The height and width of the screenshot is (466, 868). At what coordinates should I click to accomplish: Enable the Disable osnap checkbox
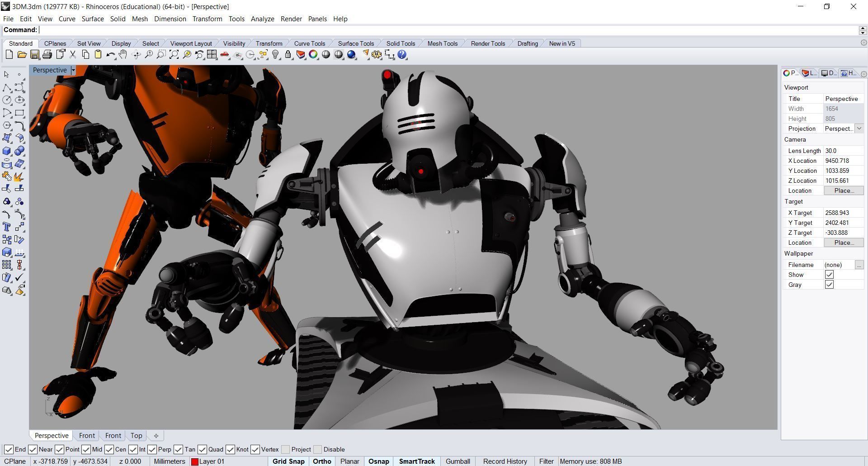pyautogui.click(x=317, y=449)
